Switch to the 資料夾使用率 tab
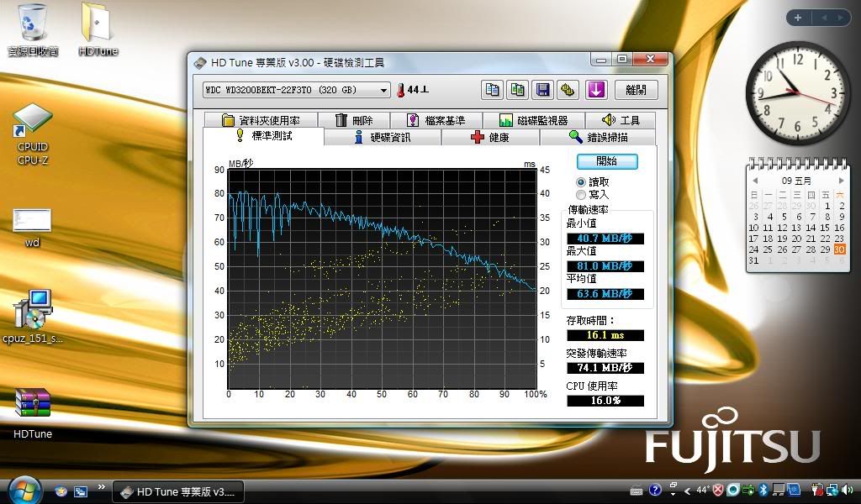This screenshot has width=861, height=504. [261, 120]
